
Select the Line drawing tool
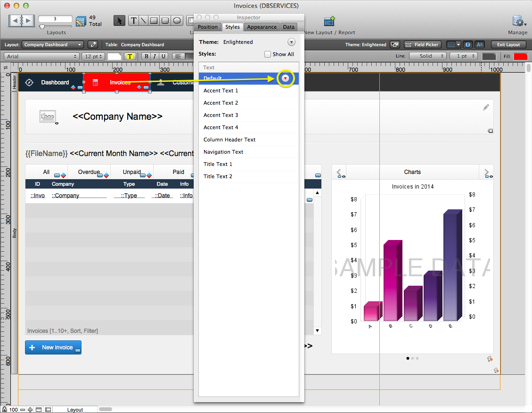tap(144, 21)
